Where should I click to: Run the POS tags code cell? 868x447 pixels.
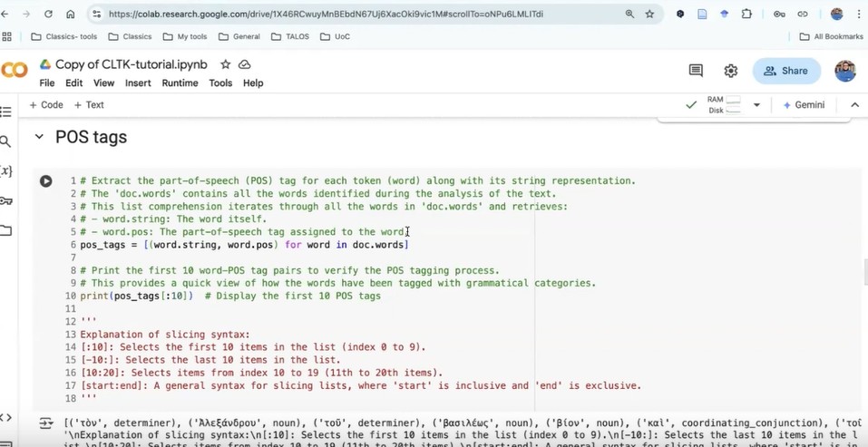click(45, 181)
